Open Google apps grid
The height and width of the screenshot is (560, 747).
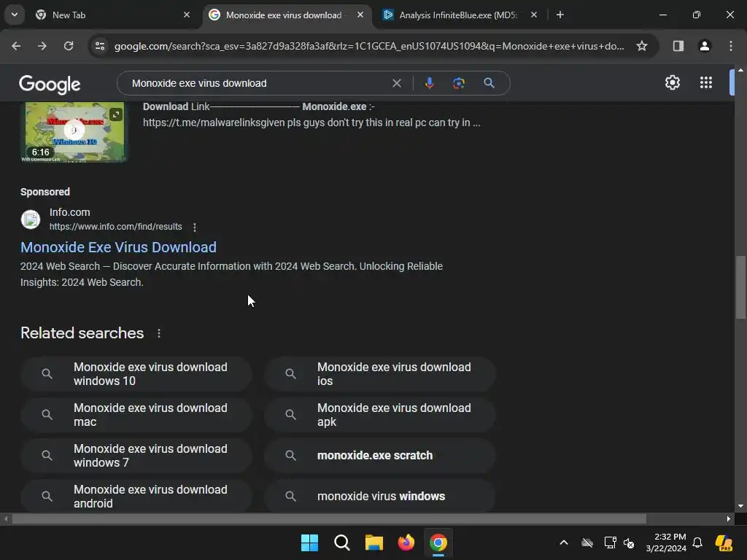point(706,83)
